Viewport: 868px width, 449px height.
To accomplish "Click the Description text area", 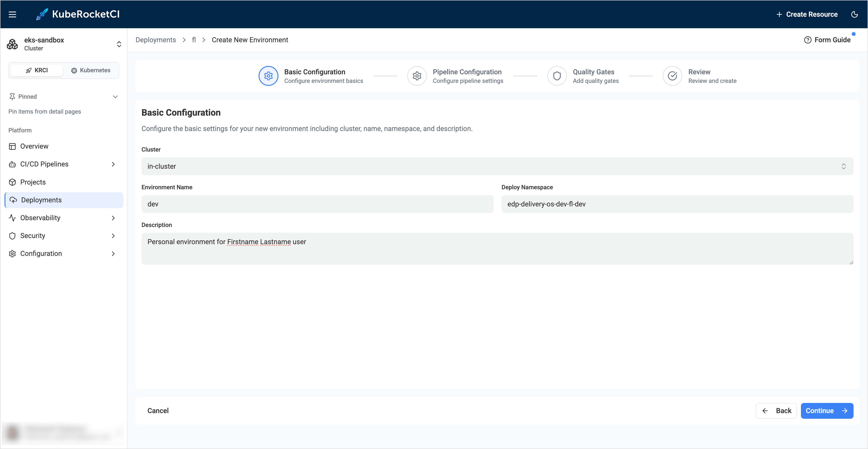I will click(x=497, y=248).
